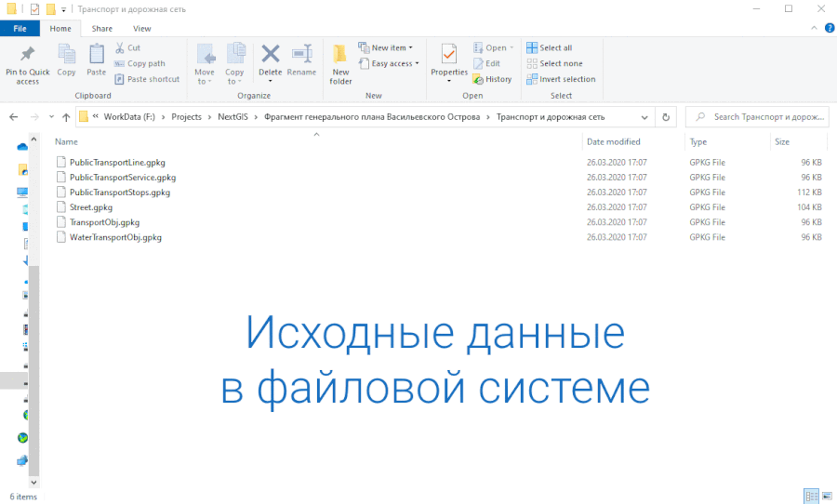Click the Copy icon in Clipboard group
The width and height of the screenshot is (837, 504).
coord(66,54)
